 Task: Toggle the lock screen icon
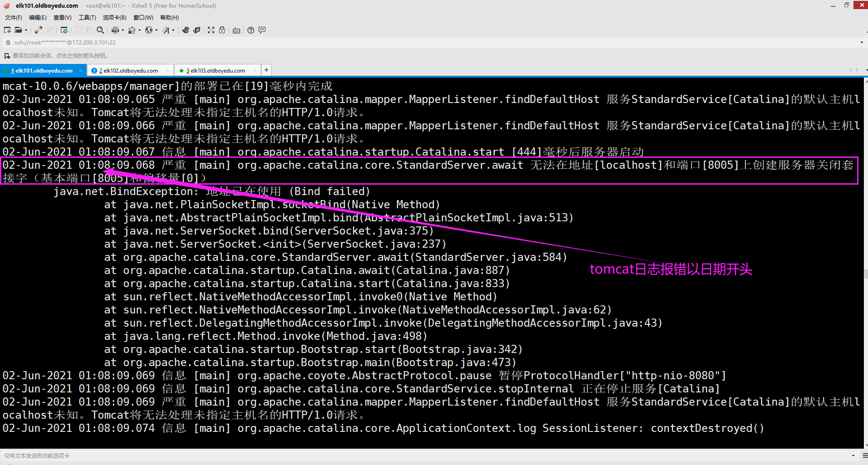[x=222, y=30]
